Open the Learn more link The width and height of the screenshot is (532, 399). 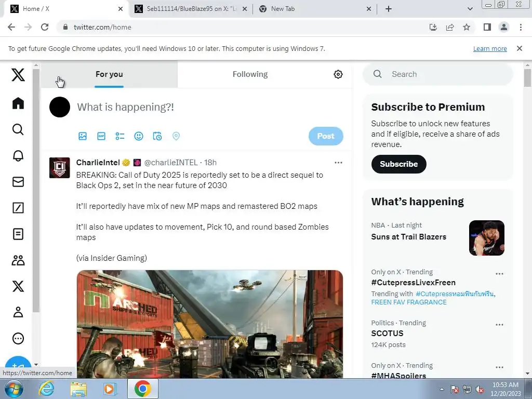tap(490, 48)
